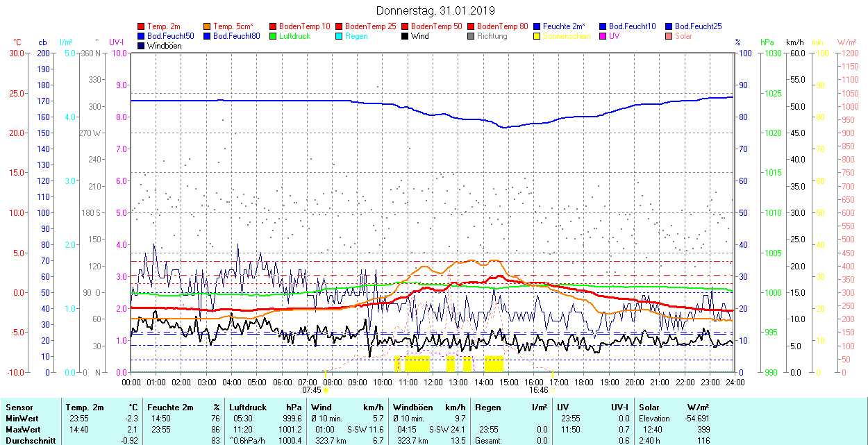Click the sunset marker at 16:46
868x445 pixels.
click(x=553, y=390)
